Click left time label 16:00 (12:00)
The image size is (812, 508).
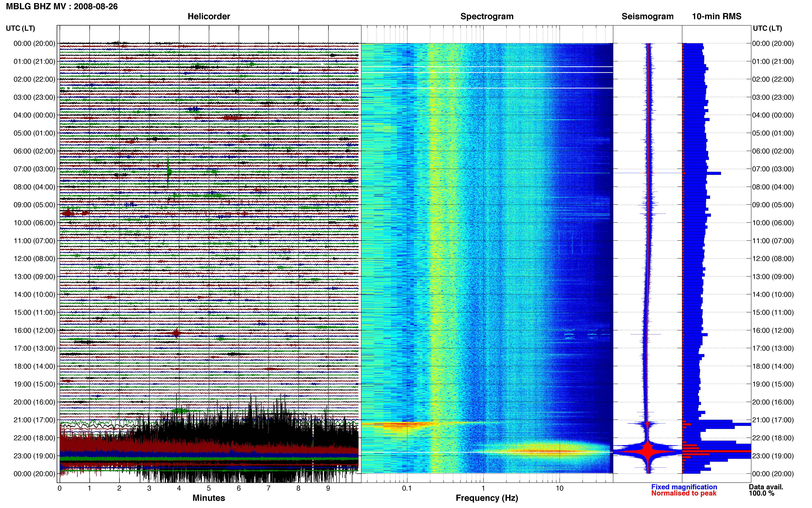click(34, 330)
